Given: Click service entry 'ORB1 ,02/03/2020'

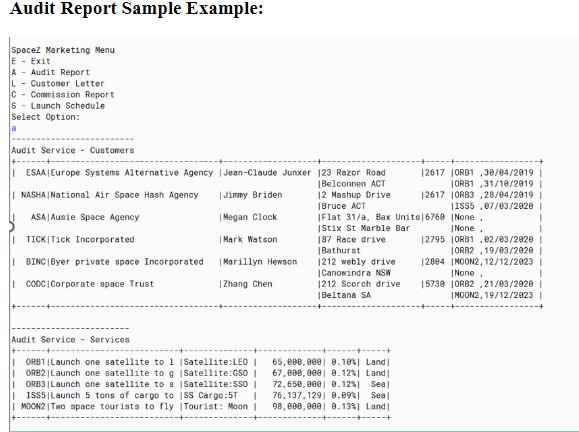Looking at the screenshot, I should point(494,239).
